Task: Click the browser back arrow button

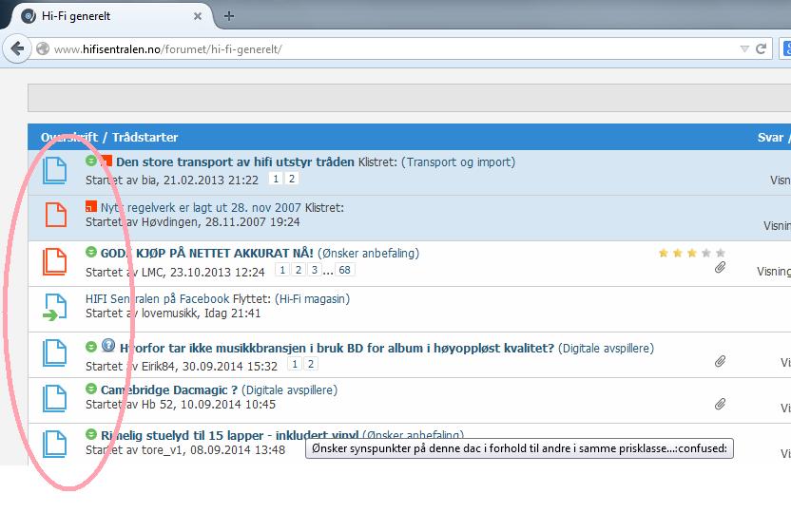Action: click(x=17, y=48)
